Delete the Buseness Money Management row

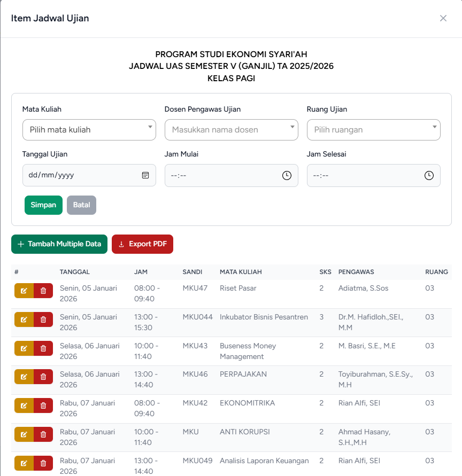[43, 348]
